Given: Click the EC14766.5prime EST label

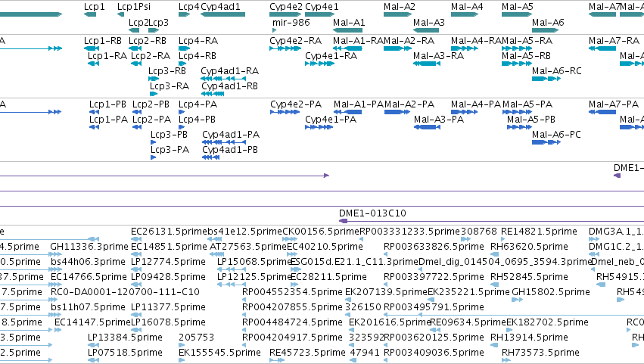Looking at the screenshot, I should pos(89,277).
